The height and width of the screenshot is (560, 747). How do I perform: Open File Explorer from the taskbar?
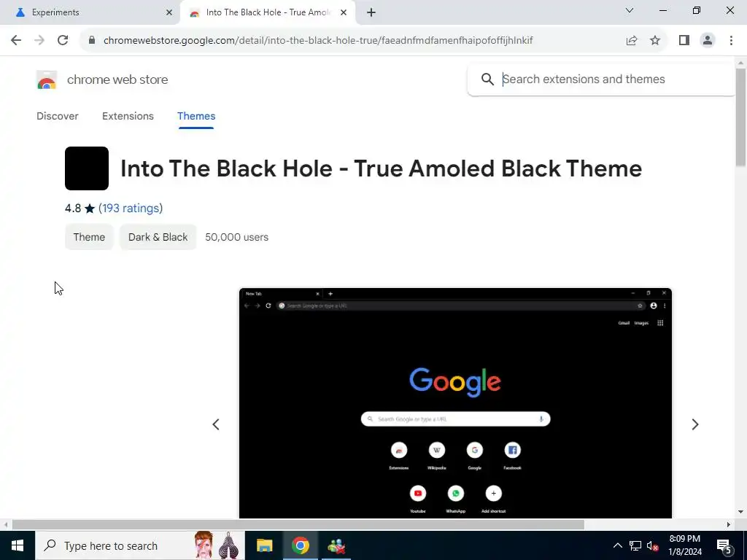click(264, 545)
